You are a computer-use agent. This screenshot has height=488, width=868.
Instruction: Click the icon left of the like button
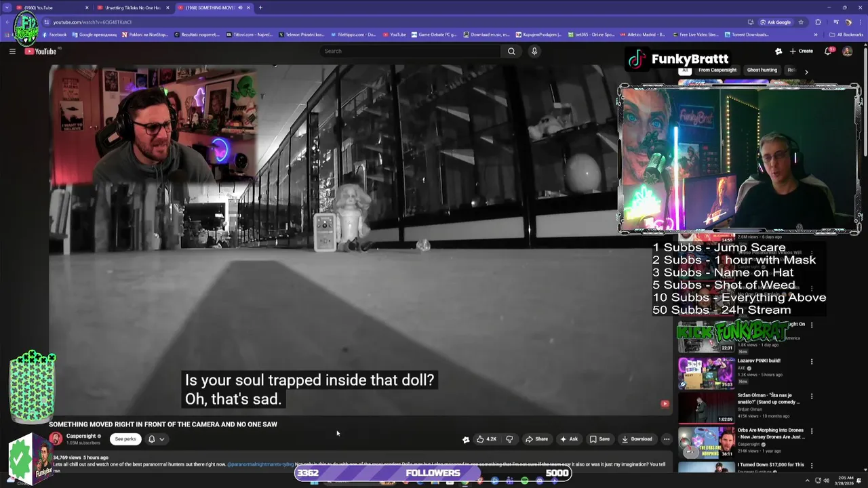466,439
